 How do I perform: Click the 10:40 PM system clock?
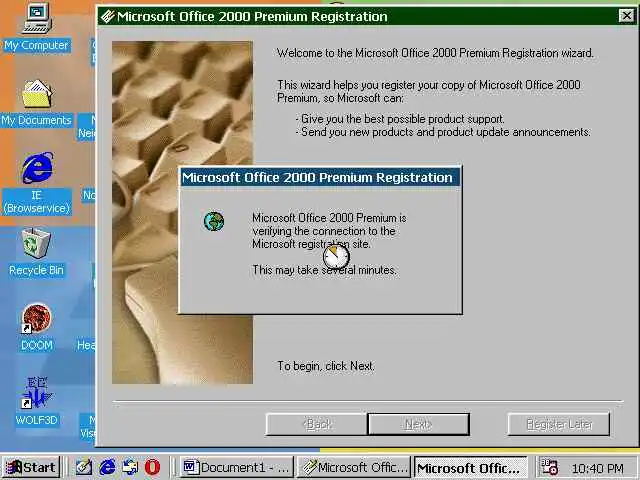pos(598,468)
